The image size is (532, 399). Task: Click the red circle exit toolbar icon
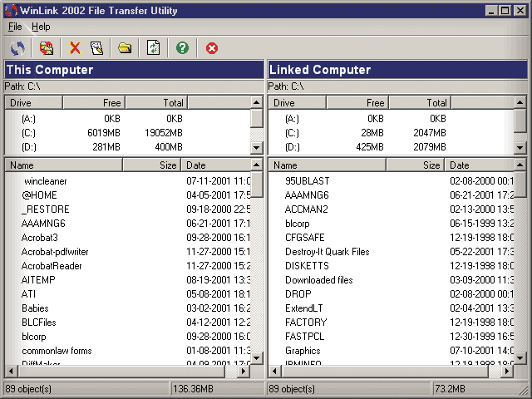(212, 48)
